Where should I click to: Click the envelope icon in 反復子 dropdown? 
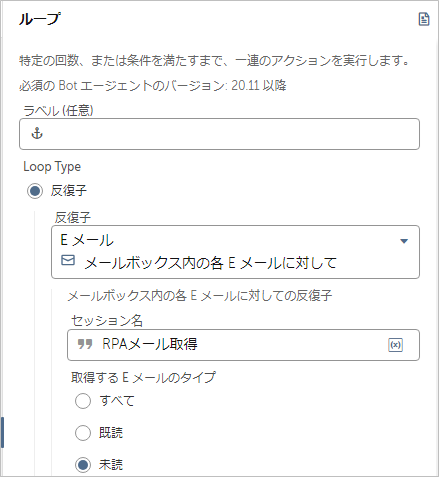click(x=68, y=260)
